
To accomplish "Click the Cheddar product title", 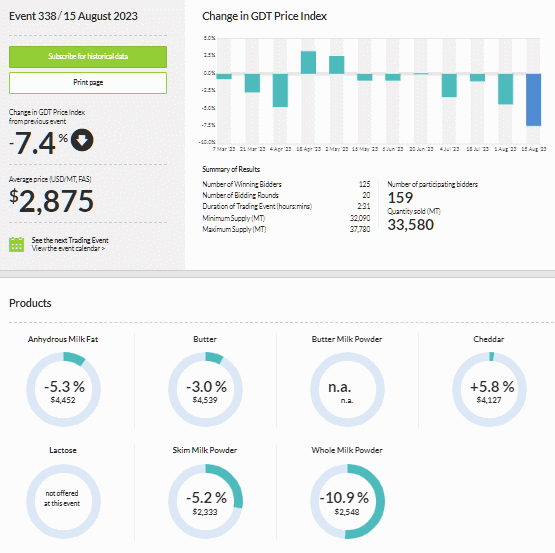I will tap(489, 339).
